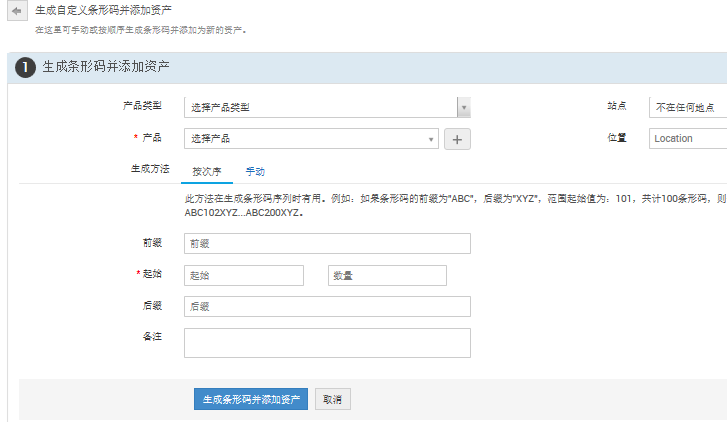This screenshot has height=422, width=727.
Task: Switch to the 手动 tab
Action: pos(255,171)
